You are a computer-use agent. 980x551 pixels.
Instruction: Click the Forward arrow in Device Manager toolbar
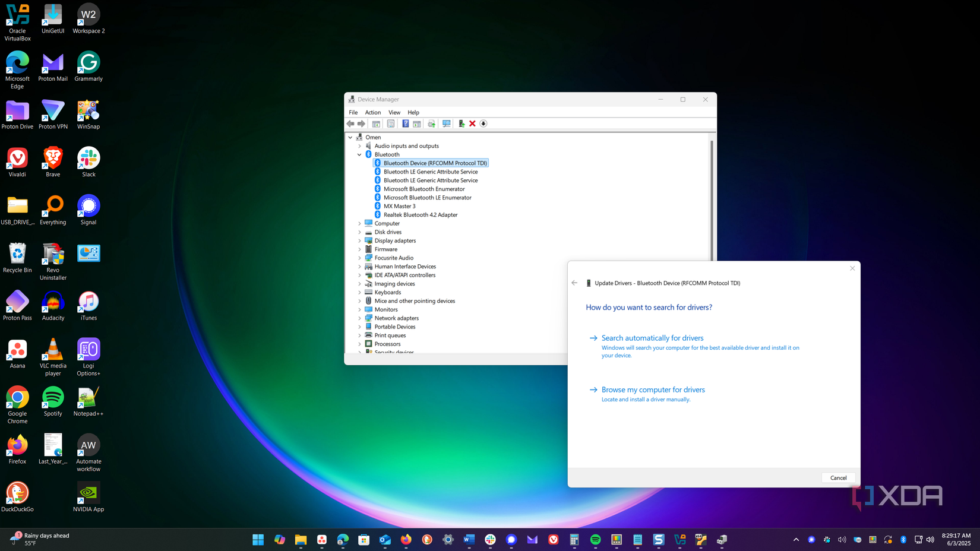click(x=361, y=123)
